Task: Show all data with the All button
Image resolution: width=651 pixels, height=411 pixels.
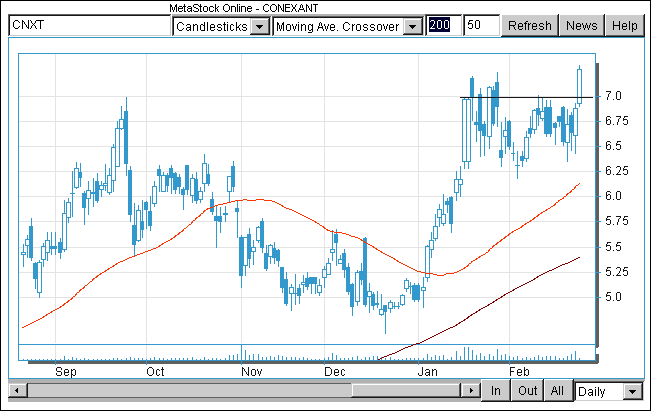Action: pos(557,391)
